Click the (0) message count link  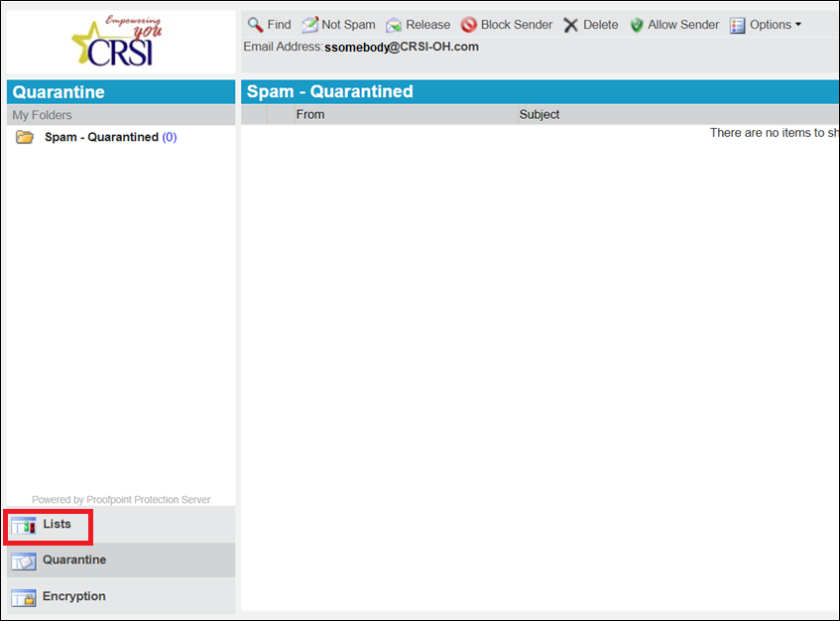[x=170, y=137]
